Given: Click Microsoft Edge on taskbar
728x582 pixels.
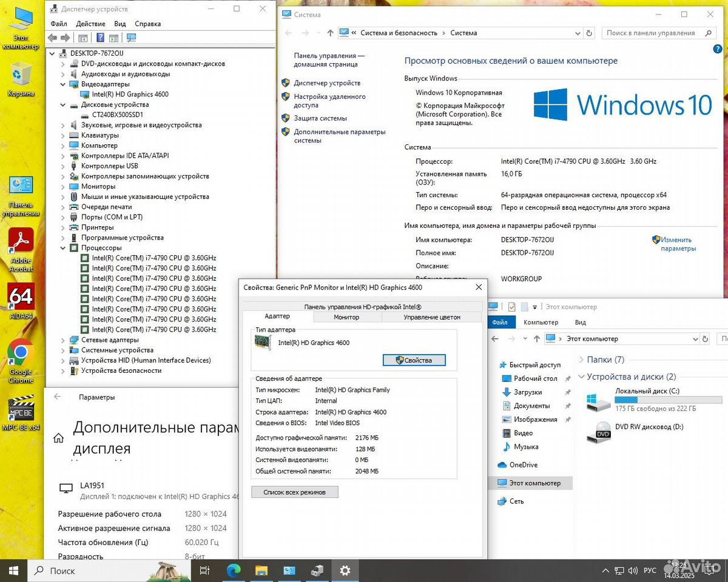Looking at the screenshot, I should click(234, 570).
